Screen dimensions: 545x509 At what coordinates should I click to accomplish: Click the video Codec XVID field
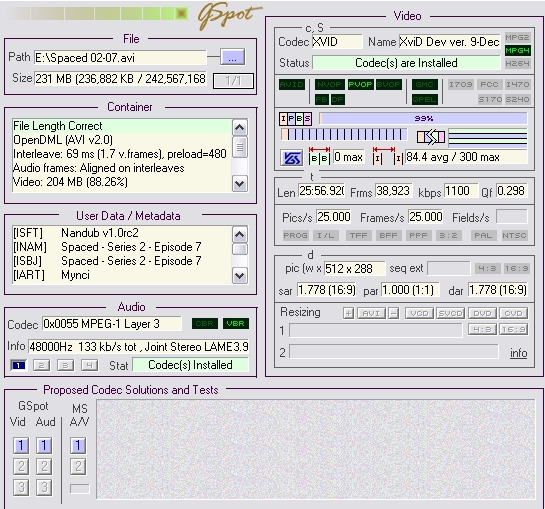[337, 42]
